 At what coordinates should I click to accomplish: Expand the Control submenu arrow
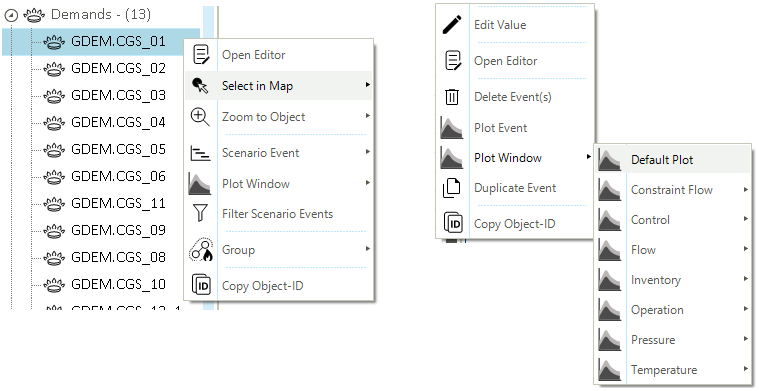click(746, 219)
